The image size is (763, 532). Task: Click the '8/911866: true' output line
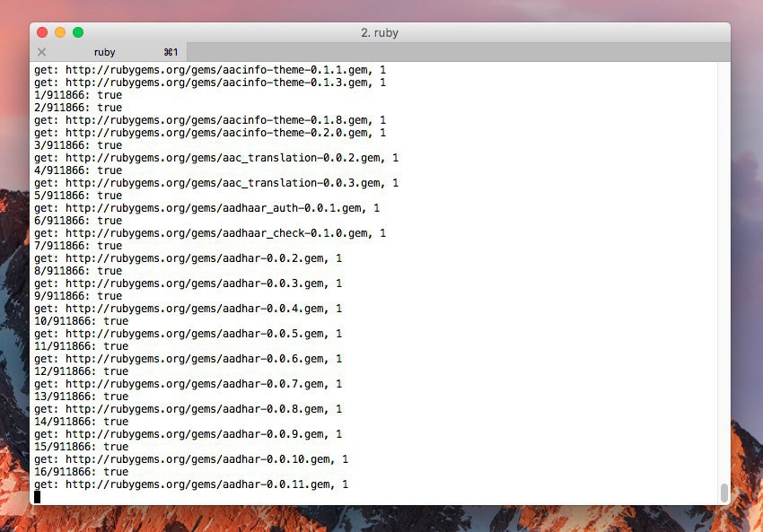tap(78, 271)
